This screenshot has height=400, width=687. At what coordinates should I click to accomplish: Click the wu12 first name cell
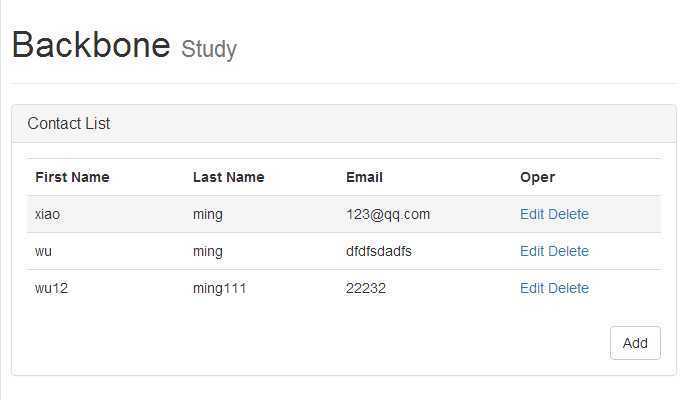(x=51, y=288)
